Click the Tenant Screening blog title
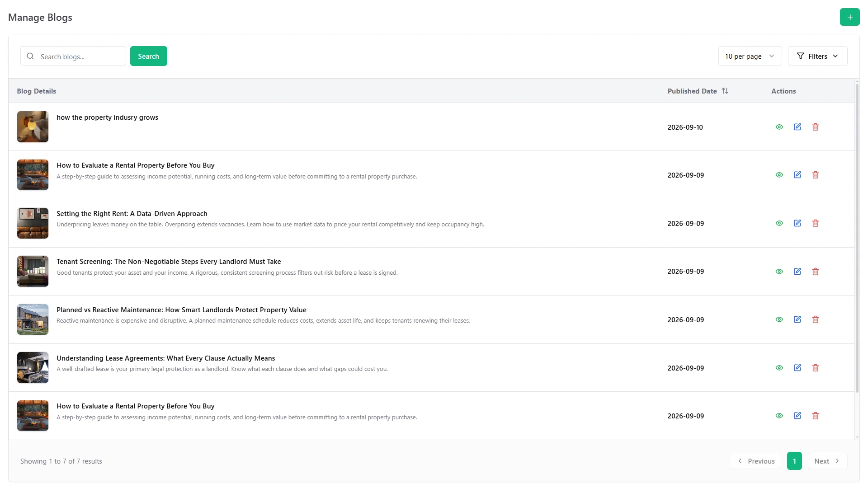868x488 pixels. pyautogui.click(x=169, y=262)
